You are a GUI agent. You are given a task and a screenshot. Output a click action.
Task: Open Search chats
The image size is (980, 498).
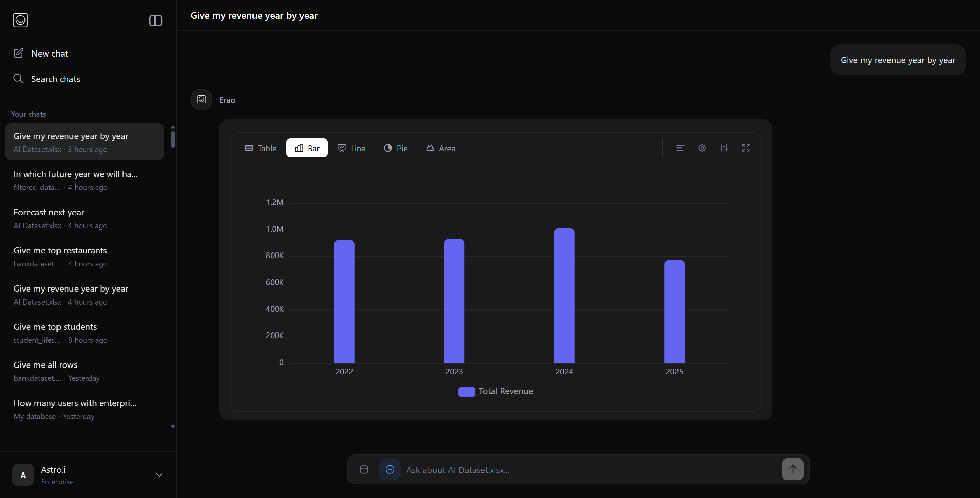pos(55,78)
